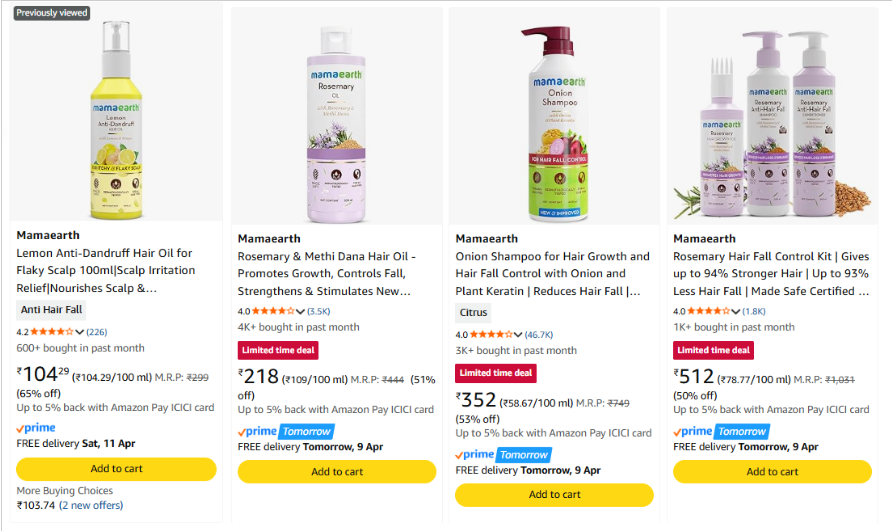Viewport: 892px width, 531px height.
Task: Open the 226 reviews count link
Action: click(x=97, y=332)
